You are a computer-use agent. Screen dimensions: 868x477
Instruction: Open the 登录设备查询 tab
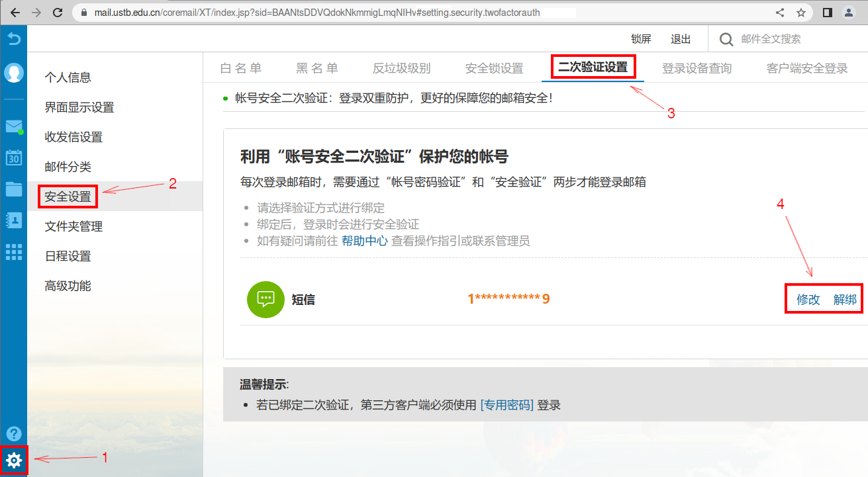(697, 68)
